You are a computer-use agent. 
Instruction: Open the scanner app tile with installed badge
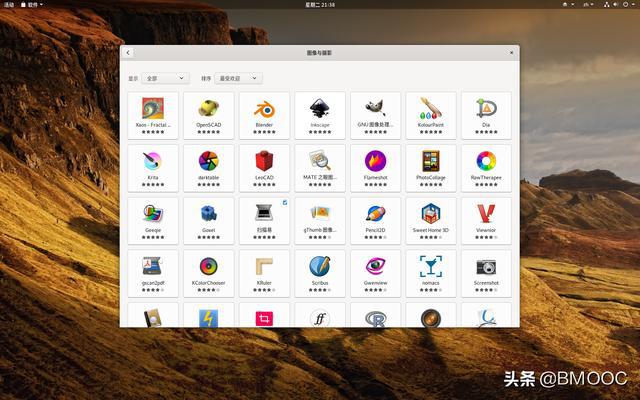point(264,221)
